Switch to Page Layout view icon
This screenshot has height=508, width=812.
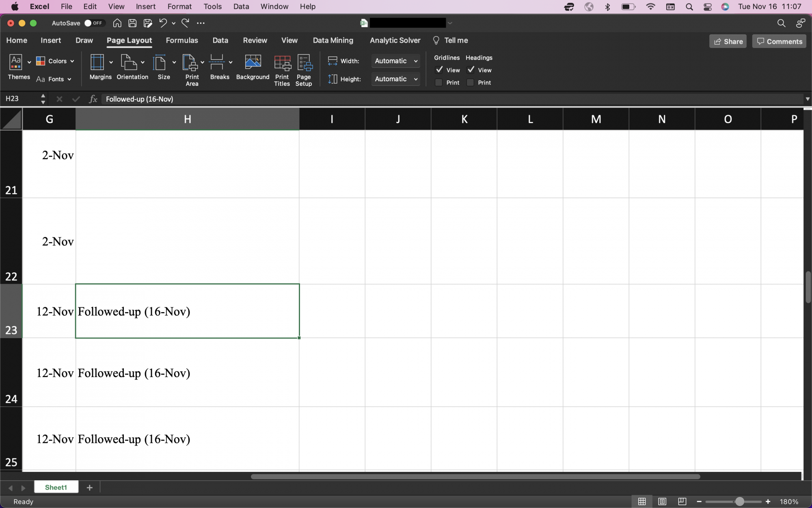[x=662, y=501]
